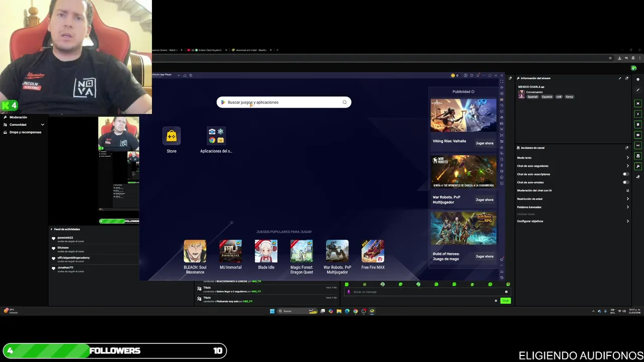Open chat settings gear beside Chat button
Screen dimensions: 644x362
pos(496,301)
